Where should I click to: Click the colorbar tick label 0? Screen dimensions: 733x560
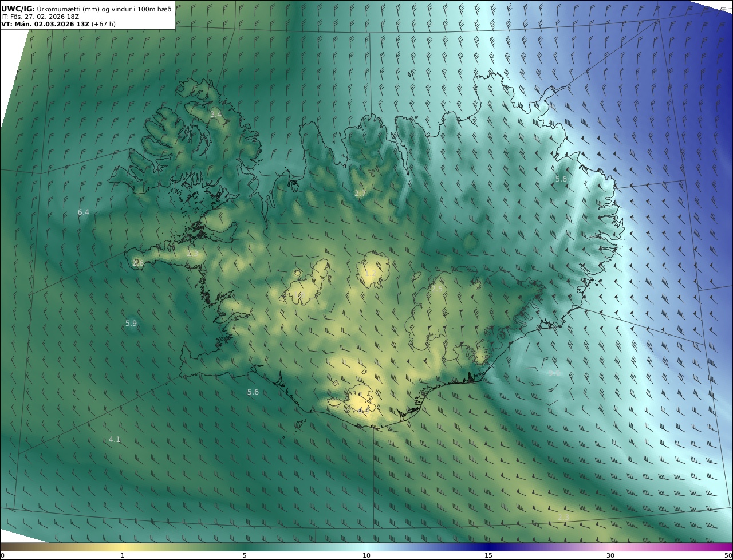(x=2, y=555)
